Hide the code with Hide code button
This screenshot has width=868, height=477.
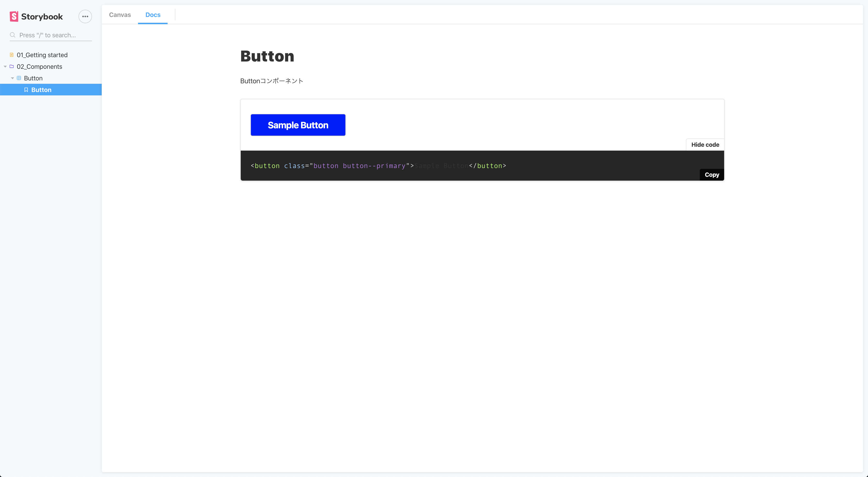[x=705, y=145]
